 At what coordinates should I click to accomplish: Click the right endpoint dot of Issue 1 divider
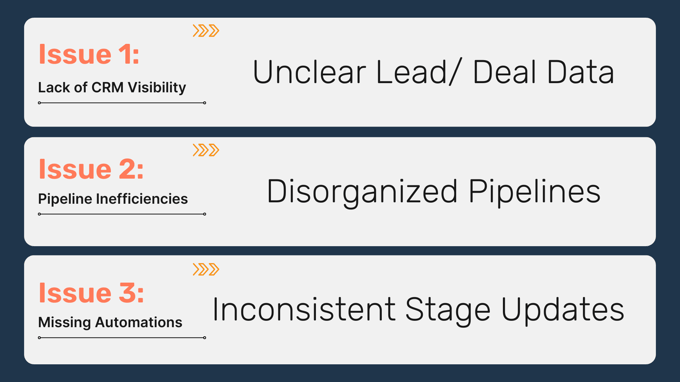205,103
